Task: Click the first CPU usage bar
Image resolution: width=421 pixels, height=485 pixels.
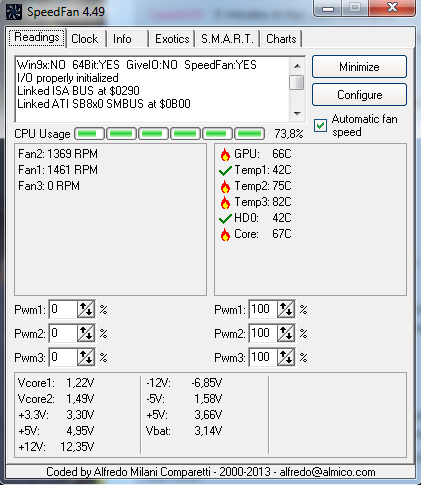Action: [89, 134]
